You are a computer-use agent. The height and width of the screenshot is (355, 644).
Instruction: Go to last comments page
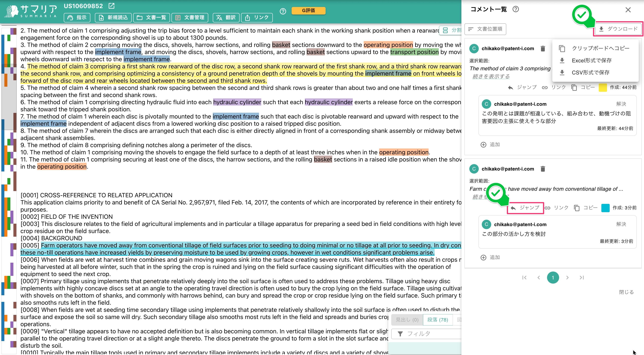pyautogui.click(x=582, y=278)
